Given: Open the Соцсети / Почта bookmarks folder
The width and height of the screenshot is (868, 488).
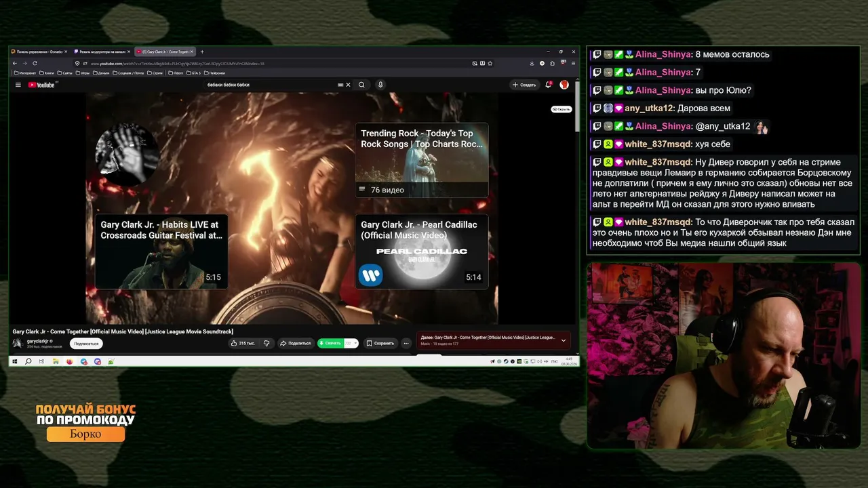Looking at the screenshot, I should coord(129,73).
